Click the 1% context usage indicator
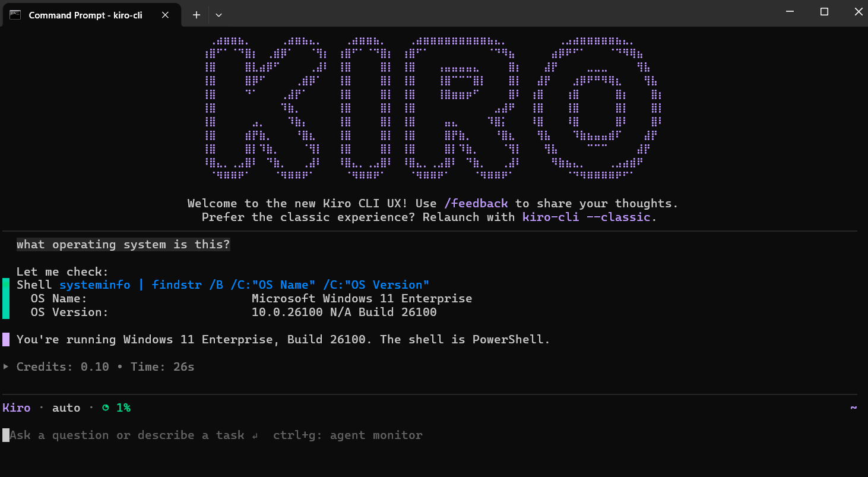Screen dimensions: 868x477 click(x=124, y=407)
